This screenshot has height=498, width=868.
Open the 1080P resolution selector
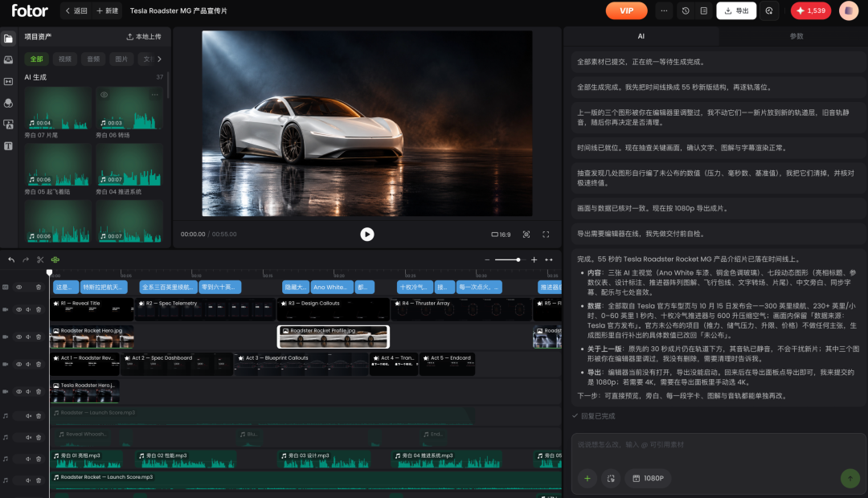tap(649, 478)
